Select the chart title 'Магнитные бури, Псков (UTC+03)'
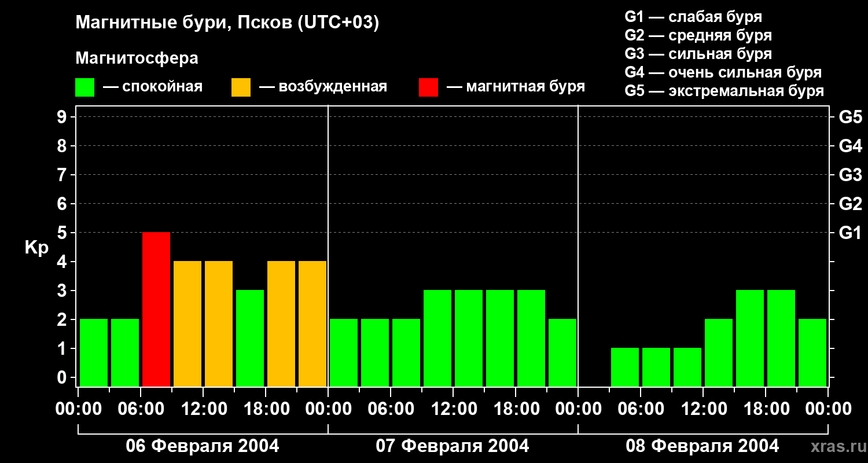Viewport: 868px width, 463px height. (x=227, y=23)
